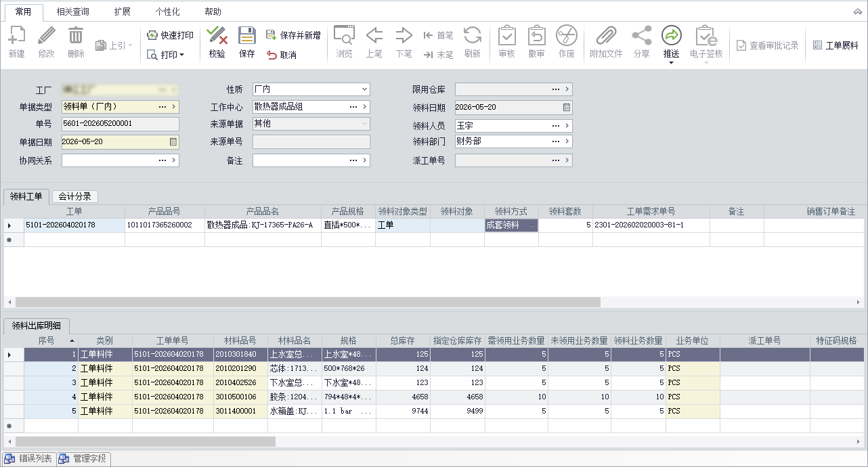This screenshot has height=467, width=868.
Task: Click the 撤审 (Unapprove) icon
Action: [536, 35]
